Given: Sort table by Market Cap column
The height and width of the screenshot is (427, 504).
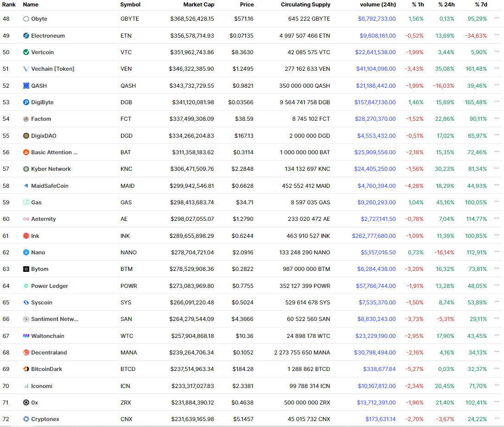Looking at the screenshot, I should coord(198,5).
